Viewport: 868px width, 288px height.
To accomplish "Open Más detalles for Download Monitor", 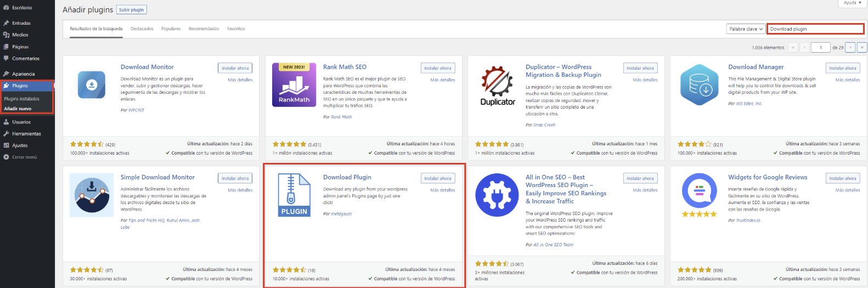I will pyautogui.click(x=240, y=80).
